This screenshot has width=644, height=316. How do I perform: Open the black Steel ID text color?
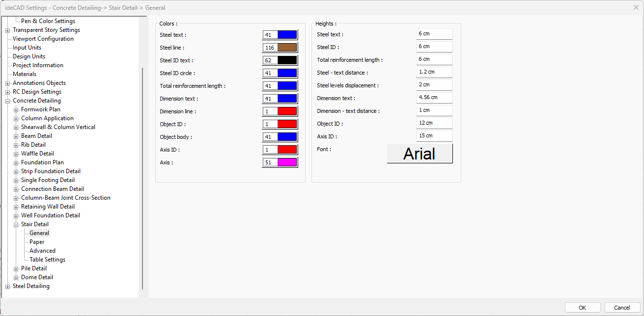click(x=287, y=60)
